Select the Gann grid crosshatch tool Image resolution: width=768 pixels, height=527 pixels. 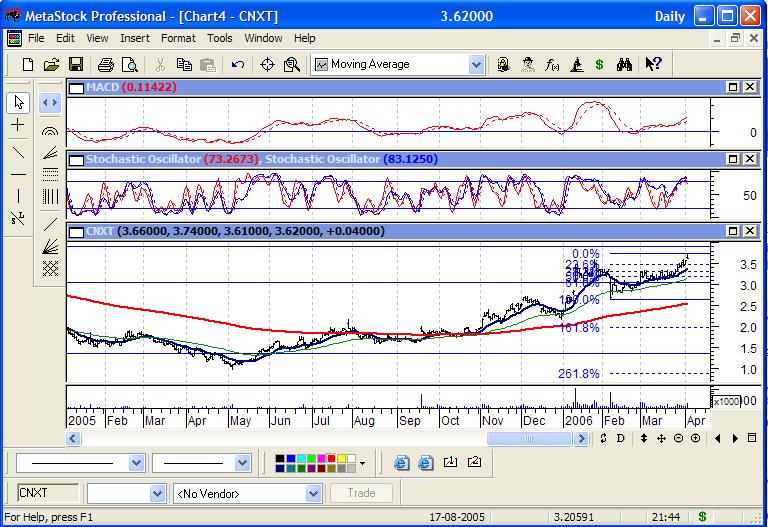click(49, 268)
